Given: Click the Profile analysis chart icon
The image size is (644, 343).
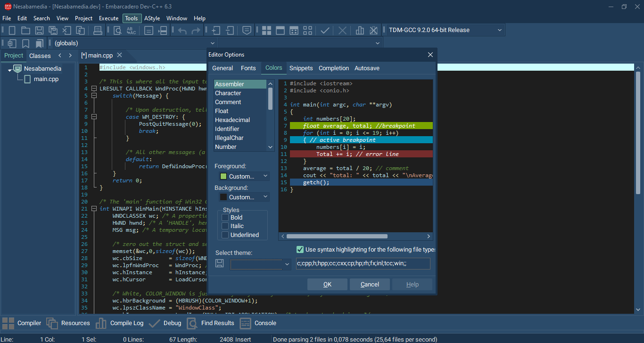Looking at the screenshot, I should [360, 30].
